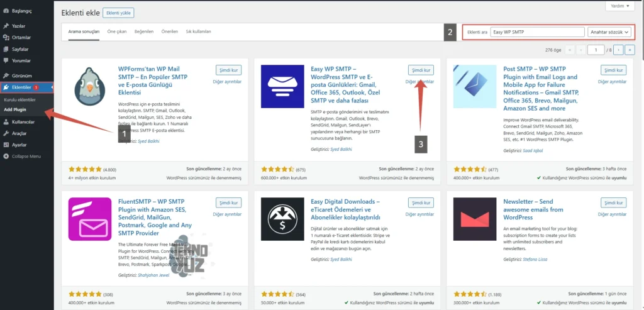Switch to Beğenilen tab
This screenshot has width=644, height=310.
144,31
